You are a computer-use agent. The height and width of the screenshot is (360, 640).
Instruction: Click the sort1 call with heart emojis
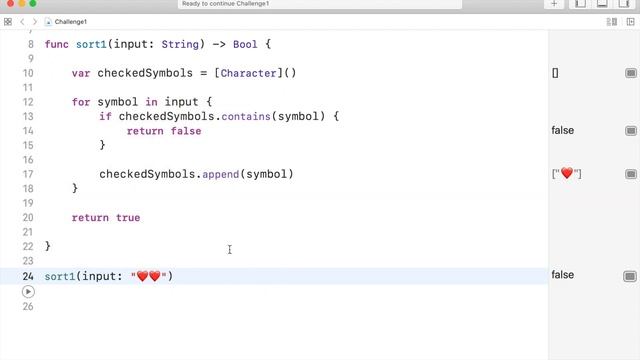(109, 276)
